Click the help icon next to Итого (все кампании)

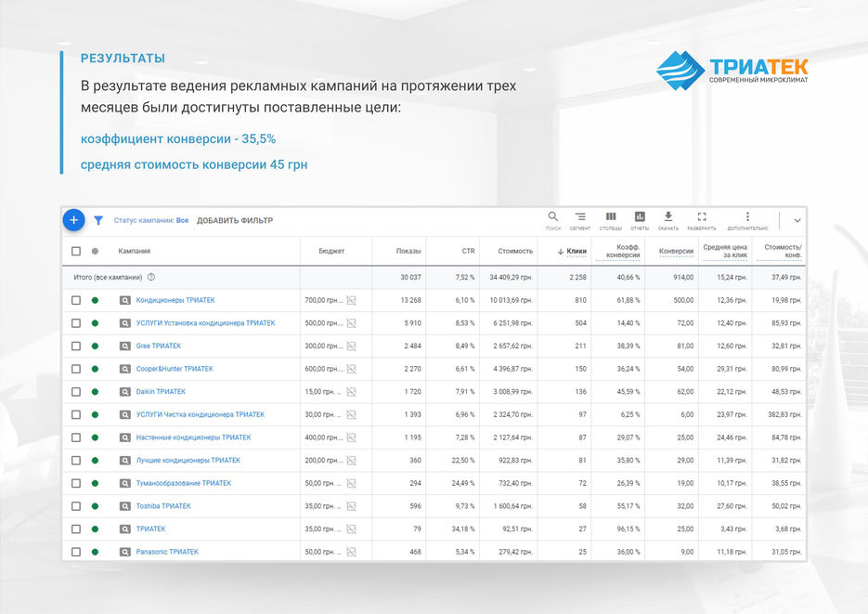[x=151, y=277]
